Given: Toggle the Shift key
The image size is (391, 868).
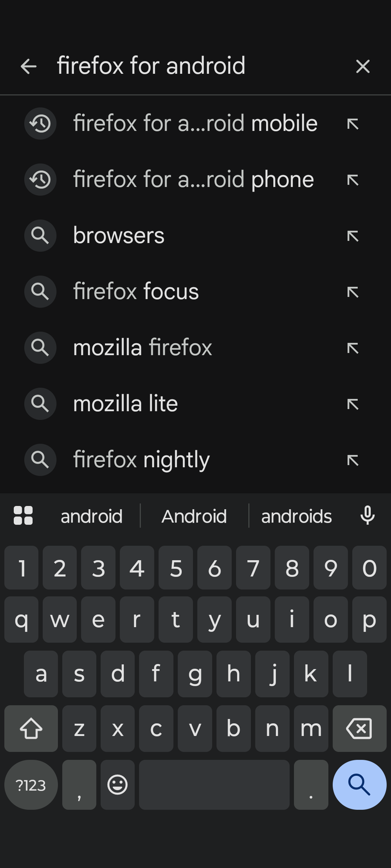Looking at the screenshot, I should point(31,728).
